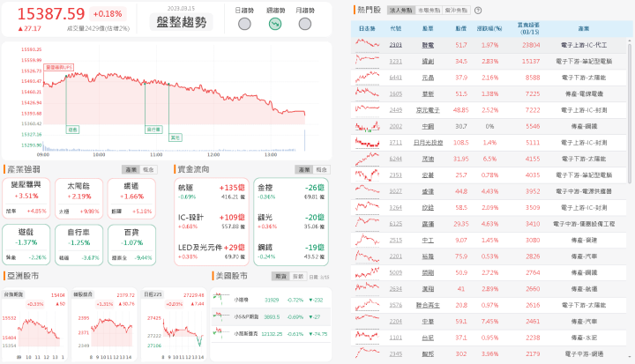
Task: Open stock code 3231 link
Action: pyautogui.click(x=396, y=61)
